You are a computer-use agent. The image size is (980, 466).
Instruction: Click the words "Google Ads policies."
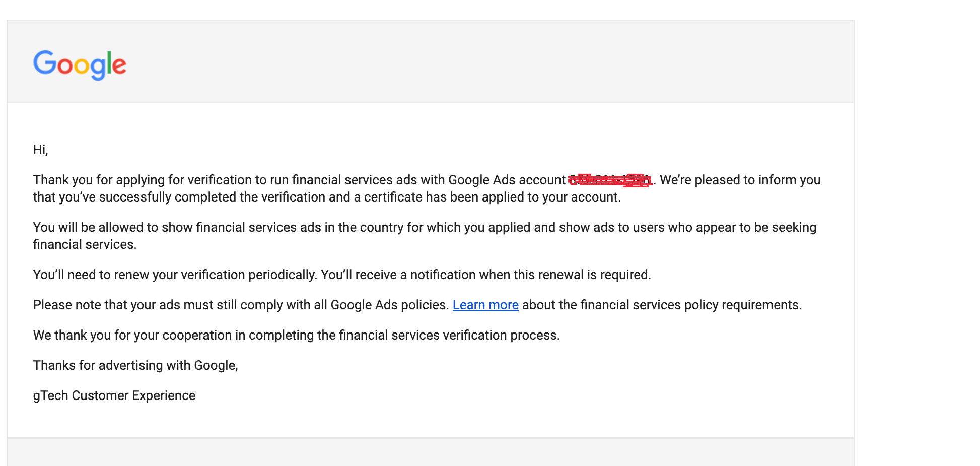tap(390, 305)
